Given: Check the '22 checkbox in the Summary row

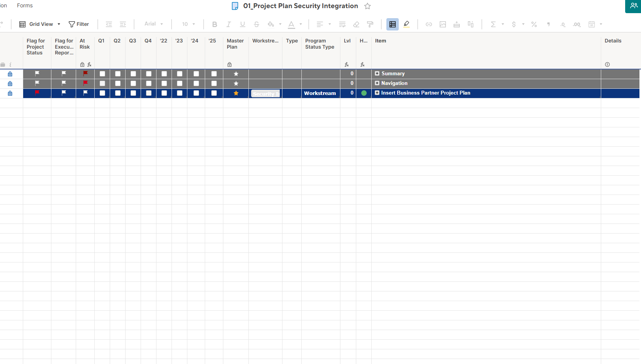Looking at the screenshot, I should click(164, 74).
